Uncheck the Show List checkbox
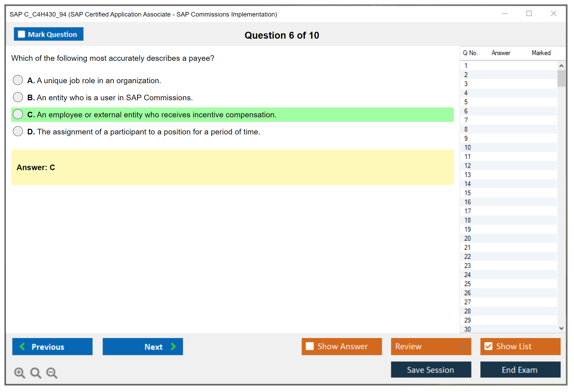This screenshot has width=574, height=392. point(488,346)
